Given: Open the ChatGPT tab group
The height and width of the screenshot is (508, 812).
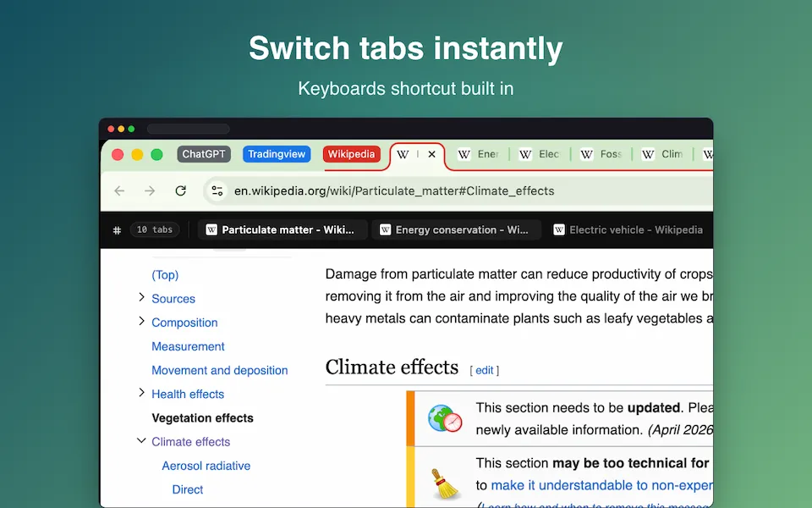Looking at the screenshot, I should click(x=204, y=154).
